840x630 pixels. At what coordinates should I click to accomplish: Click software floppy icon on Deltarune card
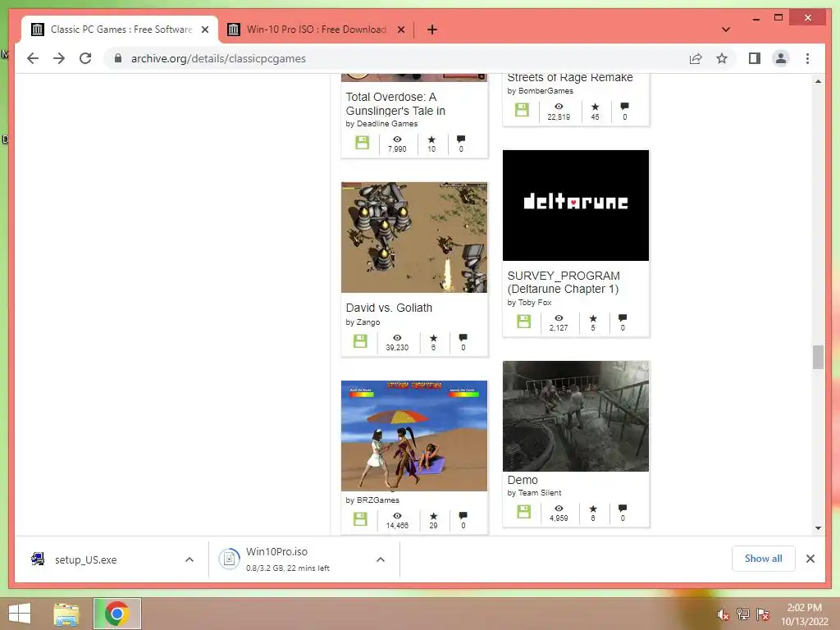click(x=524, y=322)
